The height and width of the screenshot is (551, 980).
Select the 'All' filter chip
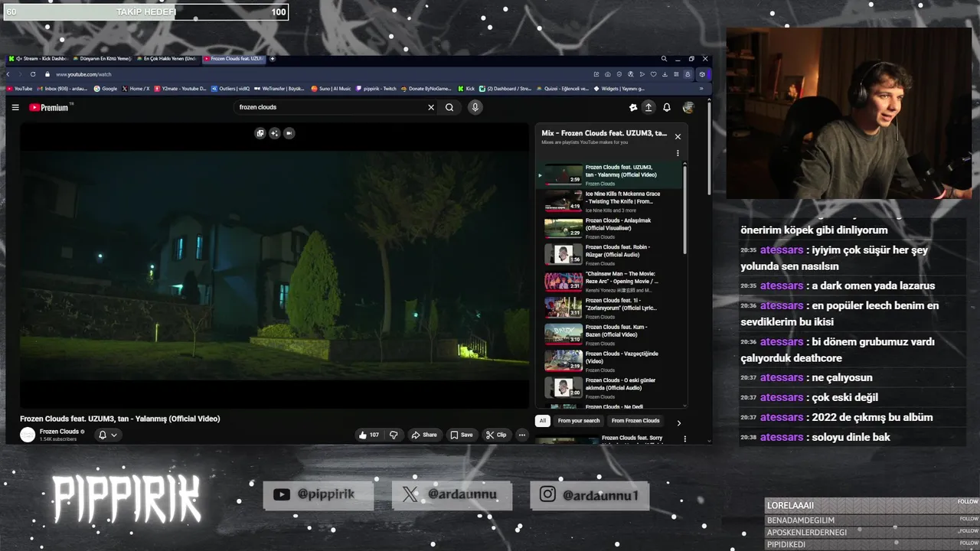coord(543,420)
